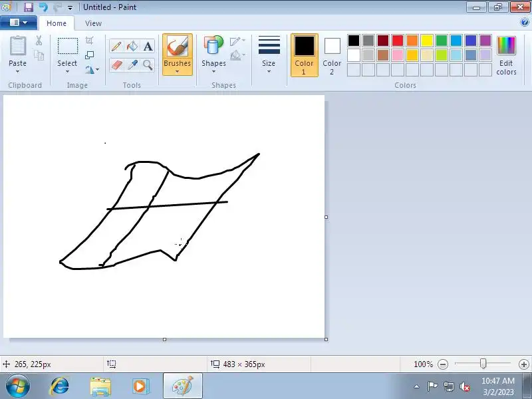Expand the Select dropdown arrow

67,72
